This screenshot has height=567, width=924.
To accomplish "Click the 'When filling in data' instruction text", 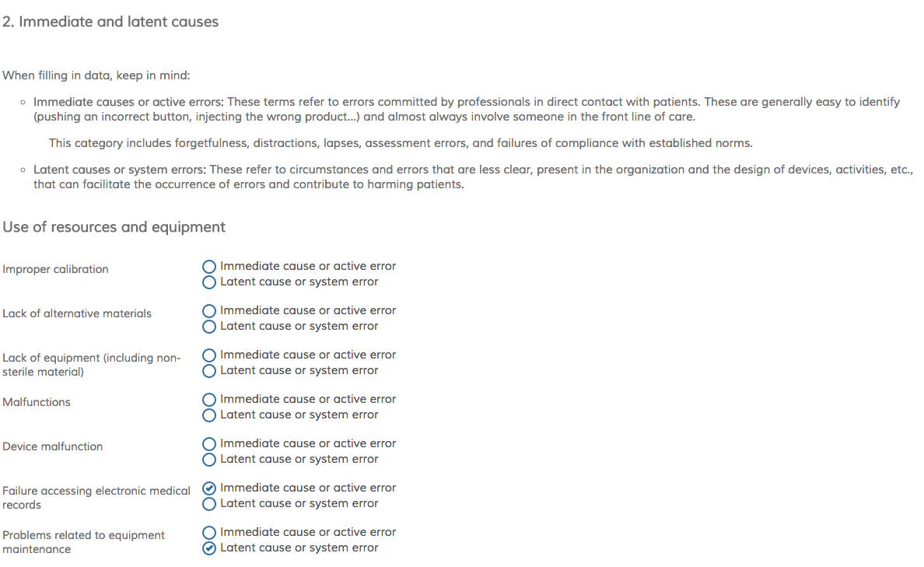I will pos(96,76).
